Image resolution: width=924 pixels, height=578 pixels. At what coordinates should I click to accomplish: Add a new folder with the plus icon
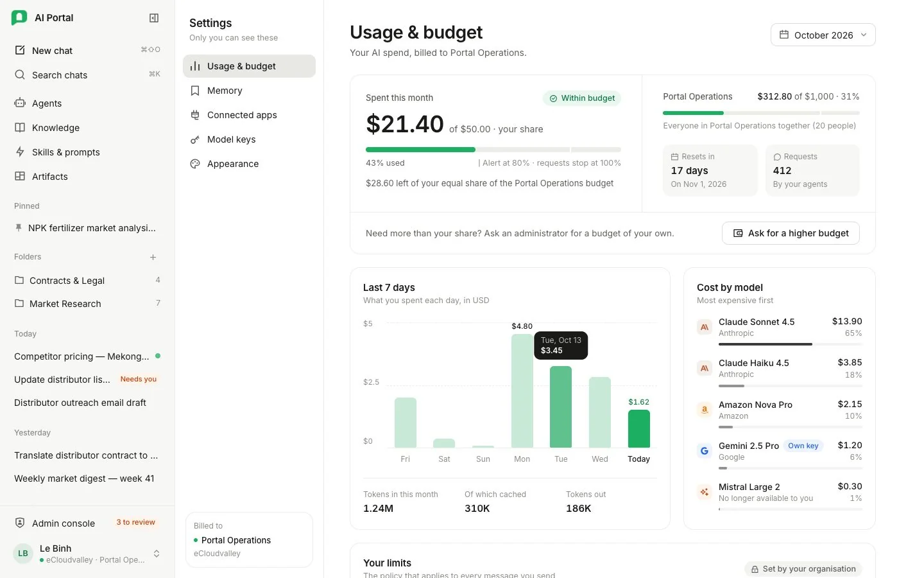(153, 257)
